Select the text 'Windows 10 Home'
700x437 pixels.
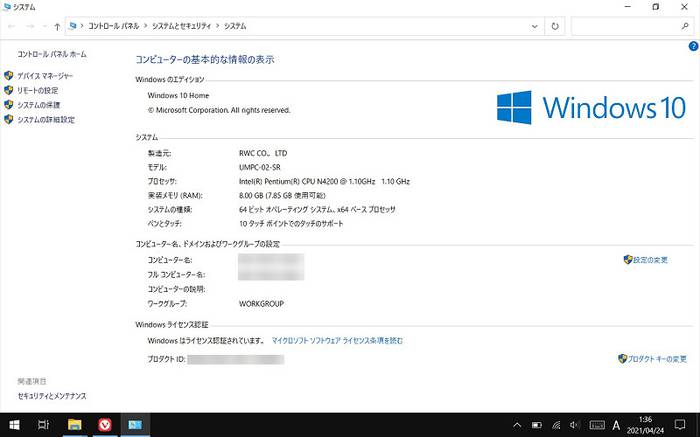[x=178, y=96]
